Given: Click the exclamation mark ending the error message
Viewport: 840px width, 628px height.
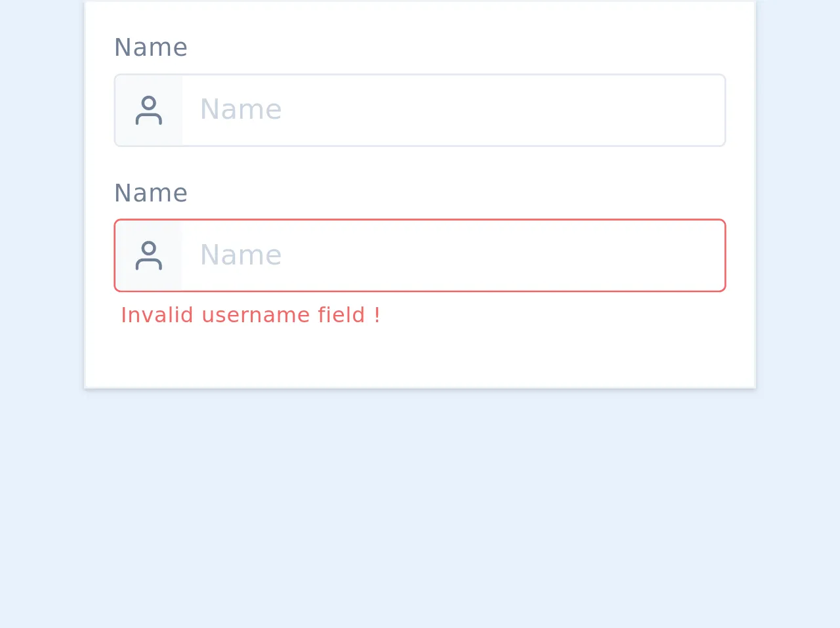Looking at the screenshot, I should coord(377,315).
